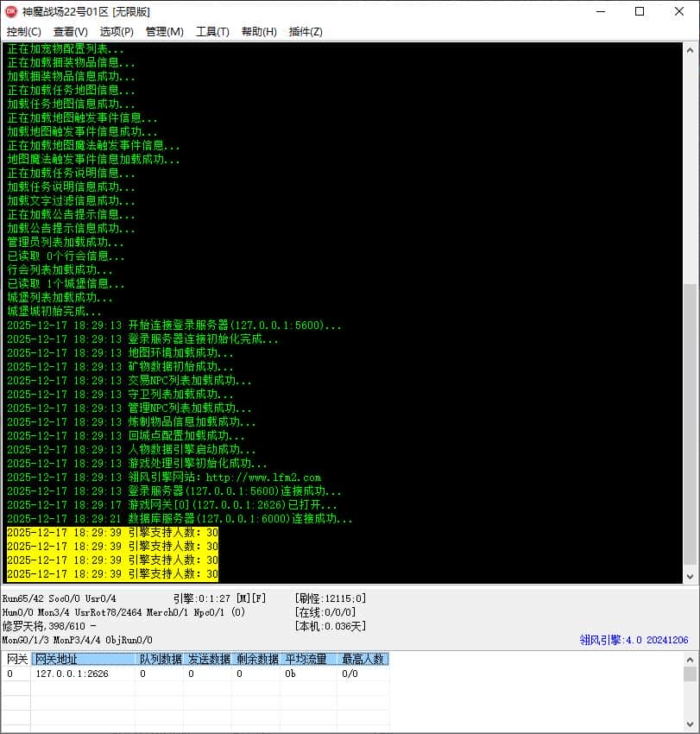The image size is (700, 734).
Task: Open the 帮助(H) menu
Action: tap(259, 32)
